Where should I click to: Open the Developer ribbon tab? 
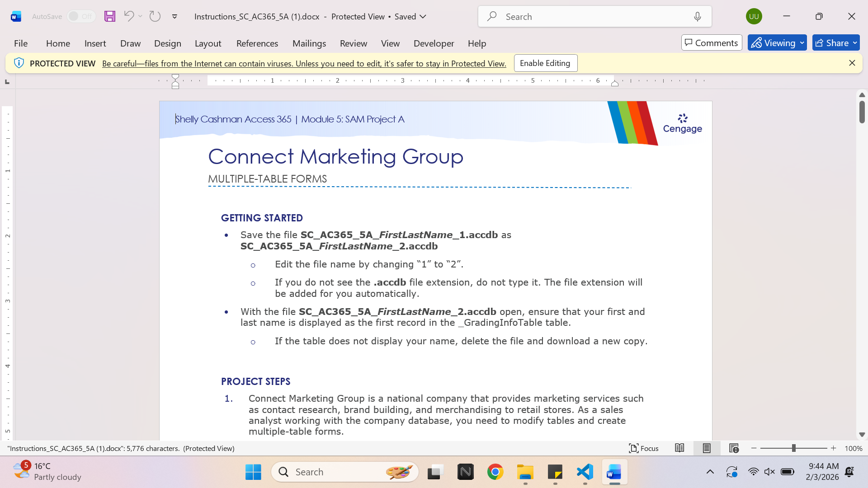pos(434,43)
